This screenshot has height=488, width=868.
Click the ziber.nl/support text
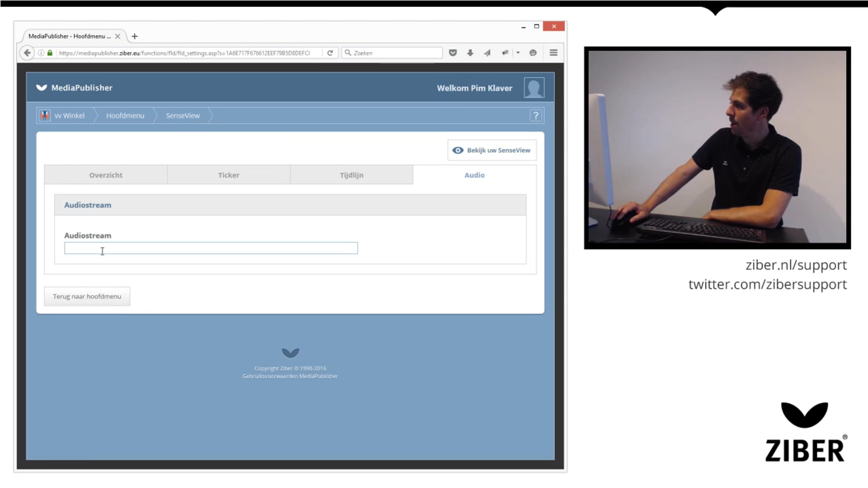tap(796, 265)
